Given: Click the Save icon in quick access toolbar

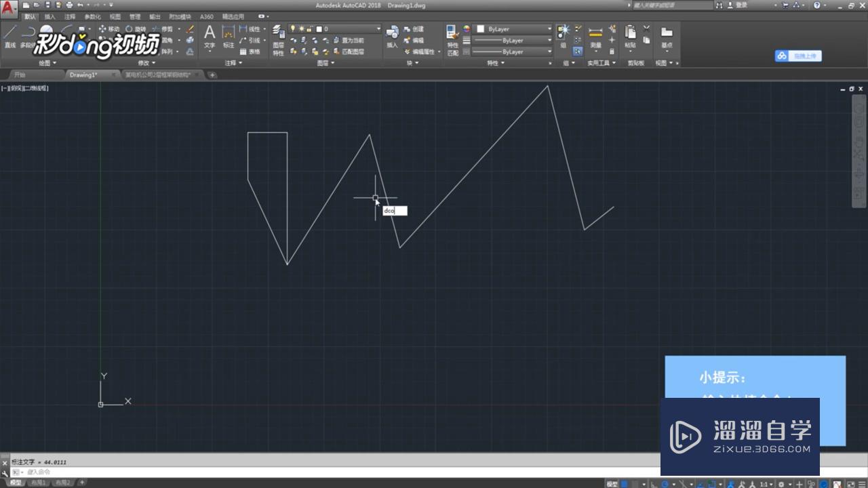Looking at the screenshot, I should 47,5.
